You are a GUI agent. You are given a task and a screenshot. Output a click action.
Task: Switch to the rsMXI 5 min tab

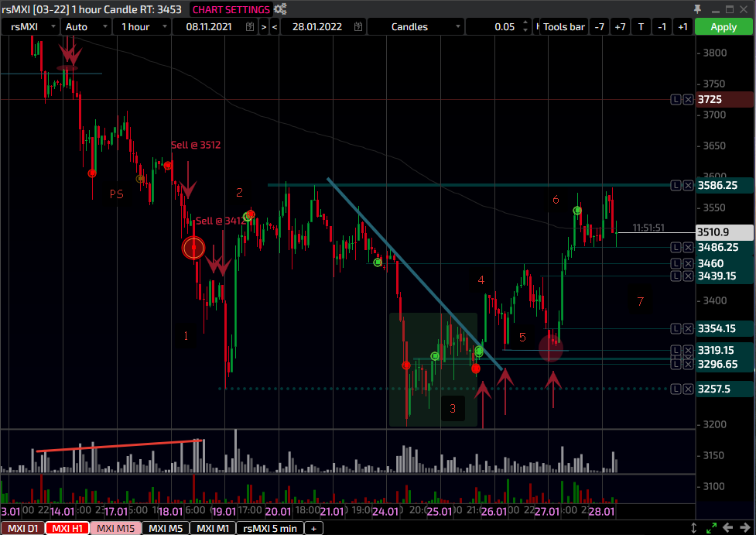[270, 528]
